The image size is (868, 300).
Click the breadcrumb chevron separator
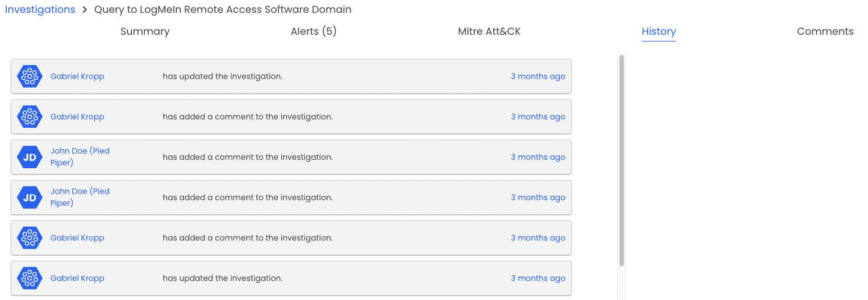(x=85, y=10)
